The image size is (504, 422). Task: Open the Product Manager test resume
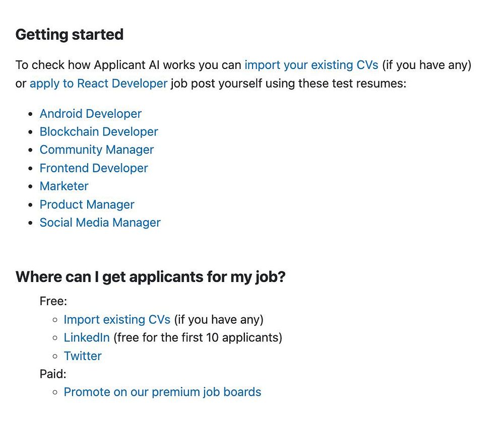pyautogui.click(x=87, y=204)
